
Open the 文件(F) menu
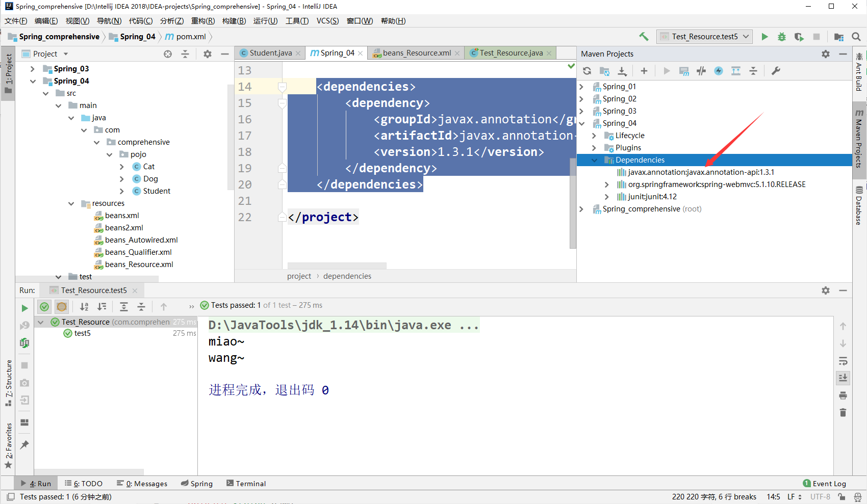[16, 21]
